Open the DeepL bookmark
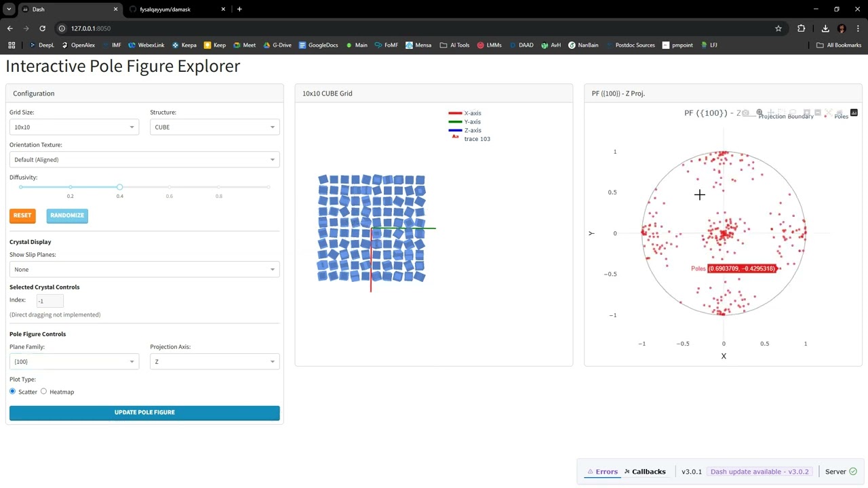Screen dimensions: 868x488 pyautogui.click(x=41, y=45)
